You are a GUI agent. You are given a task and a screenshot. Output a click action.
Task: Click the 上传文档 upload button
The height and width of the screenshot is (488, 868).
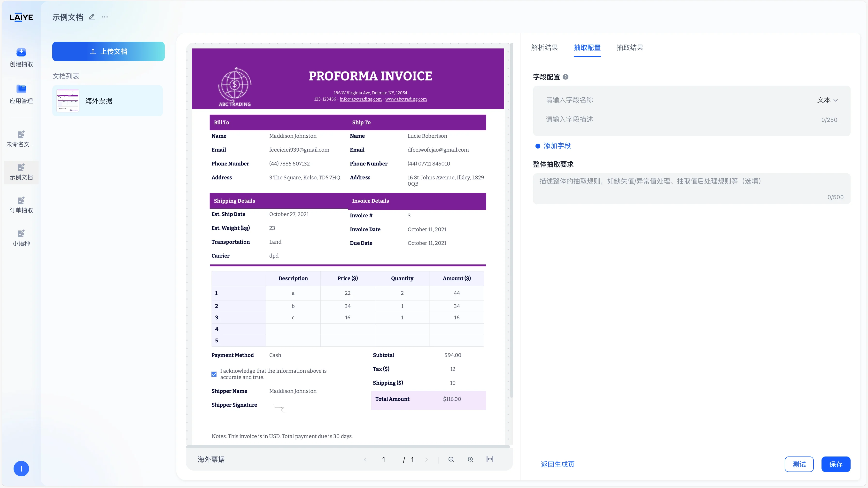[x=108, y=51]
